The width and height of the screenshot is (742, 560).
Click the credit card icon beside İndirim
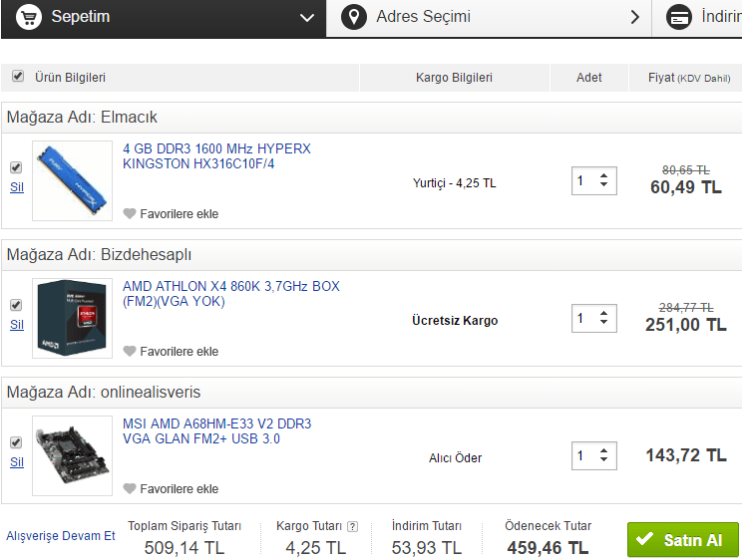[679, 18]
